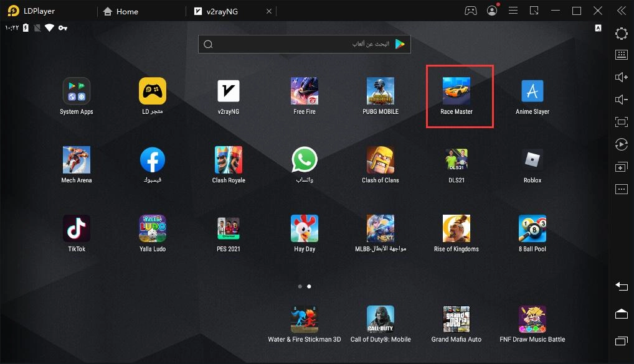Open Google Play from search bar
The width and height of the screenshot is (634, 364).
pos(400,44)
